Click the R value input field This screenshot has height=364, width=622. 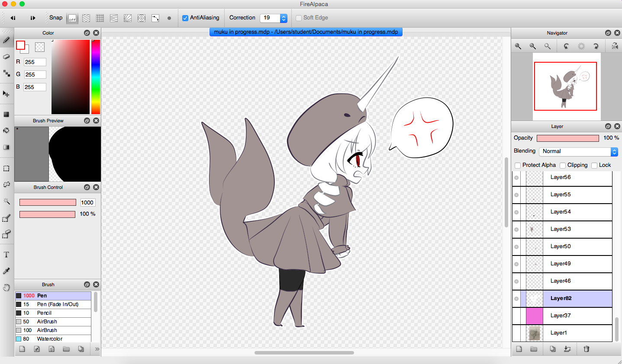(35, 62)
